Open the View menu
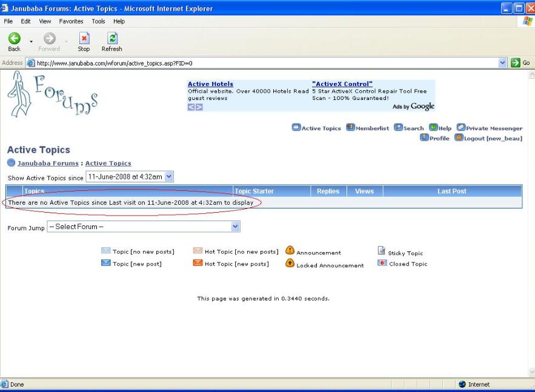 click(x=45, y=21)
